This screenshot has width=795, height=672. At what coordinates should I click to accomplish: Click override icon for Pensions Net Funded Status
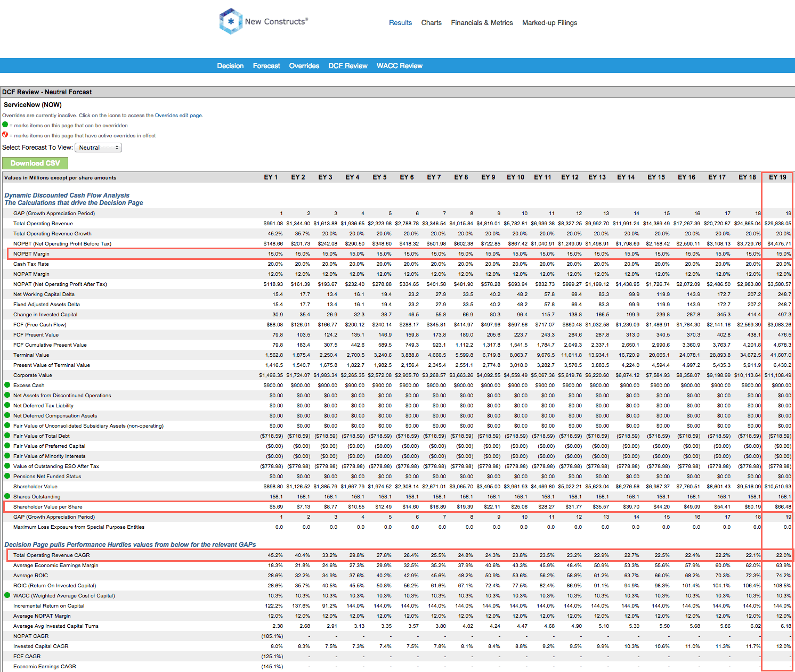click(6, 476)
